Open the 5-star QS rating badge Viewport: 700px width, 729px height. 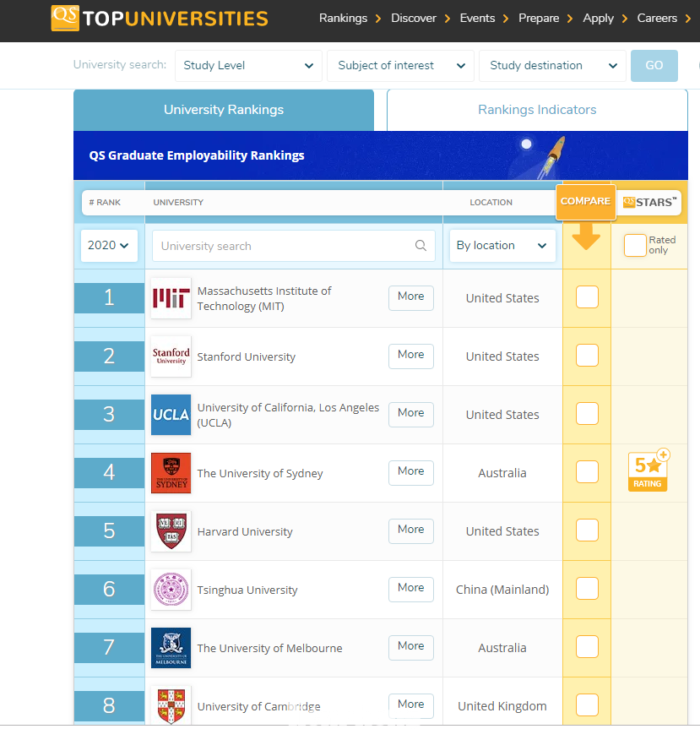648,471
